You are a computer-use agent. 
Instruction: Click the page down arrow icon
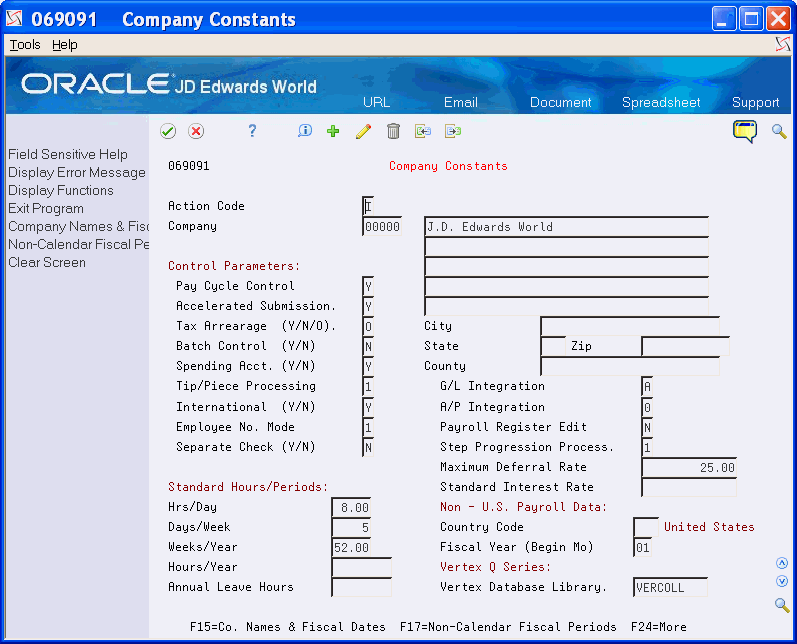(782, 581)
